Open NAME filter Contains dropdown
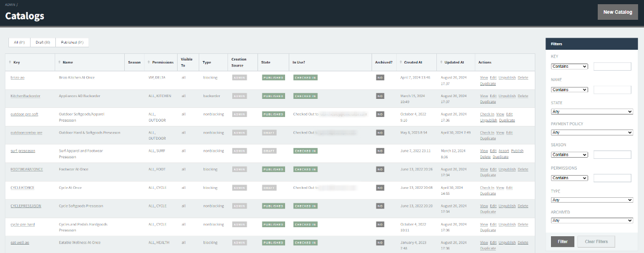The image size is (644, 253). 569,89
